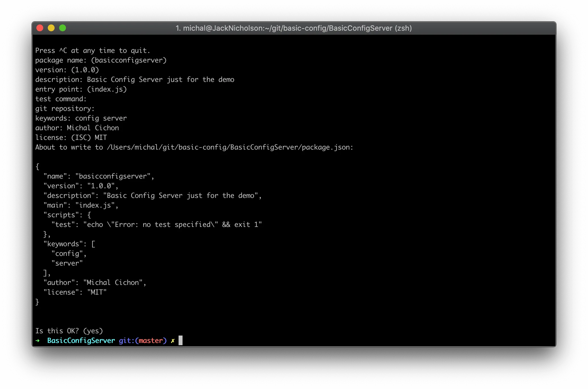Click JSON '"description"' line

(152, 196)
